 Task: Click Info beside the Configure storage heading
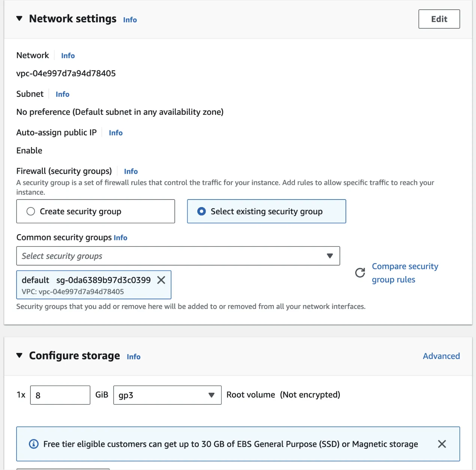click(133, 357)
